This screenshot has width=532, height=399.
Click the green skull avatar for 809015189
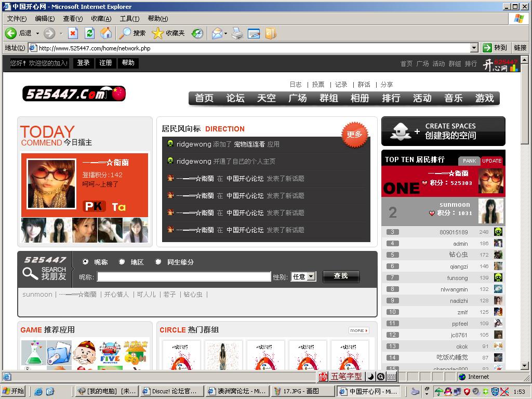coord(498,232)
